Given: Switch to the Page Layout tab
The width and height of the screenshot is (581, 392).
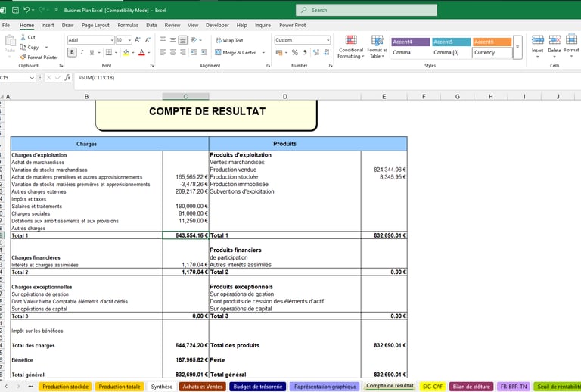Looking at the screenshot, I should tap(95, 25).
